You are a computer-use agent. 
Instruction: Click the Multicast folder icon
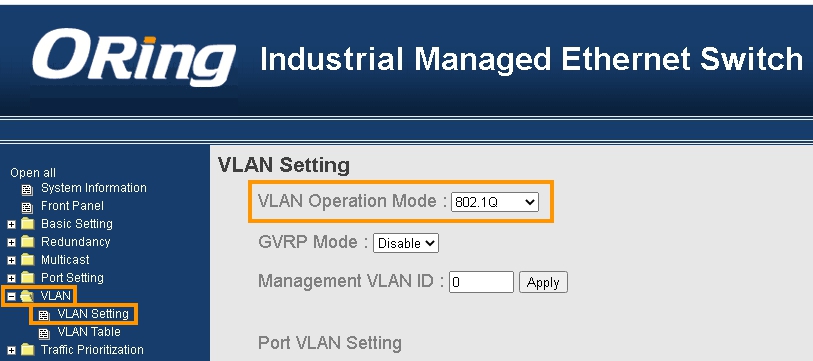27,260
